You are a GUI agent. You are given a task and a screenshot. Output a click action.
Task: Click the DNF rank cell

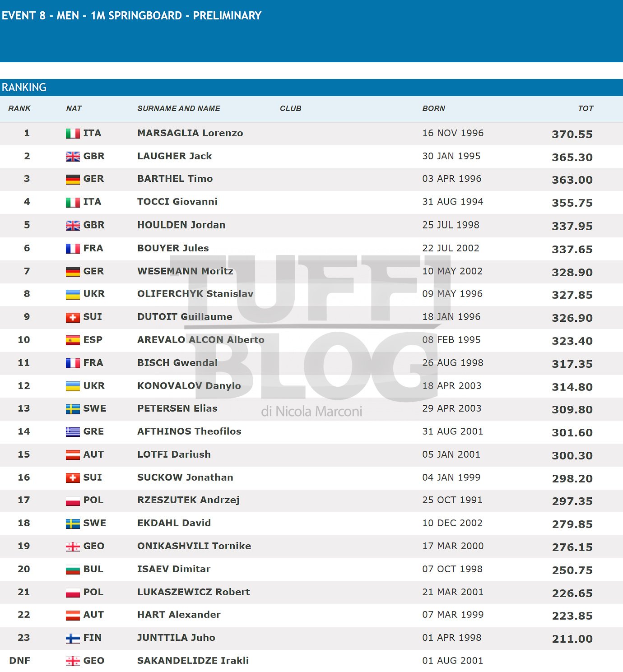coord(20,661)
